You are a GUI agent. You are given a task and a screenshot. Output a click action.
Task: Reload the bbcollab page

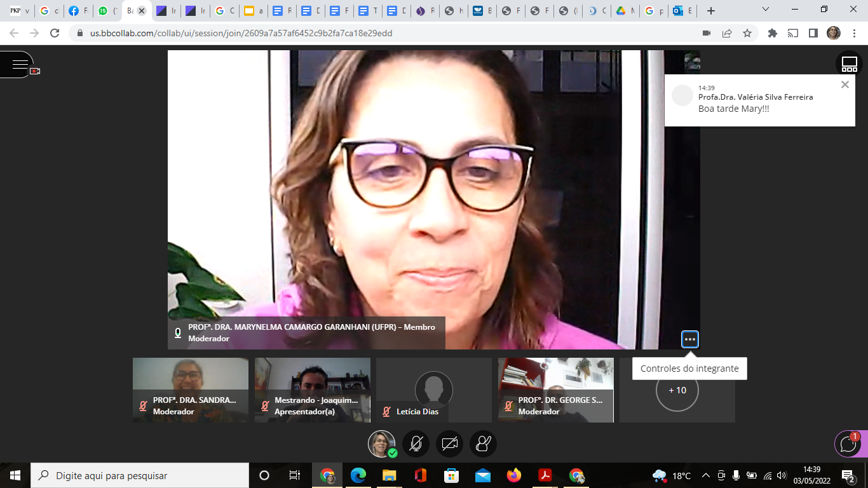point(55,33)
